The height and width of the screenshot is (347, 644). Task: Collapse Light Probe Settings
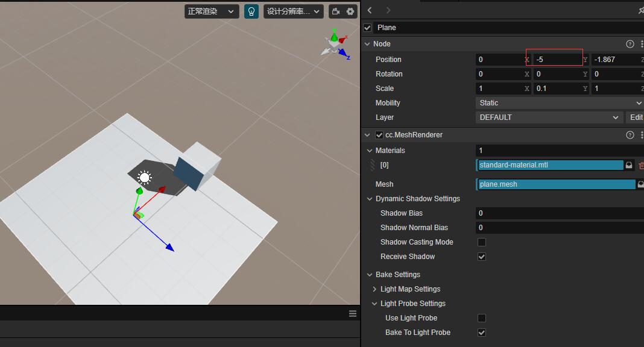(x=374, y=304)
